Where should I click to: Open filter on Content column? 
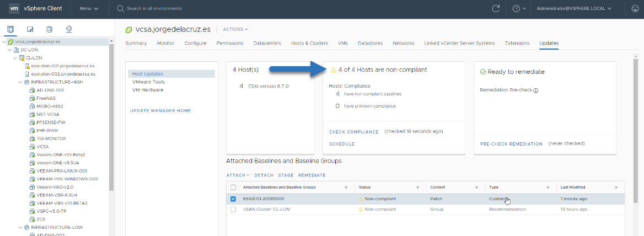(x=476, y=187)
